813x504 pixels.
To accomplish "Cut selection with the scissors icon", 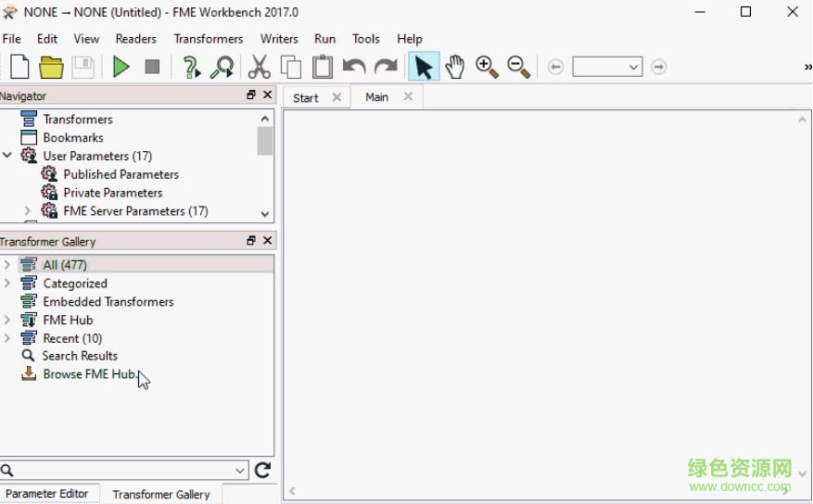I will pyautogui.click(x=260, y=67).
